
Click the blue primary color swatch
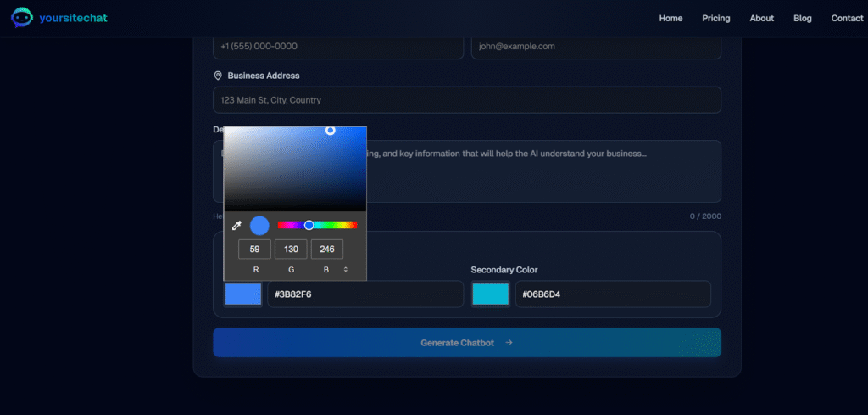242,294
